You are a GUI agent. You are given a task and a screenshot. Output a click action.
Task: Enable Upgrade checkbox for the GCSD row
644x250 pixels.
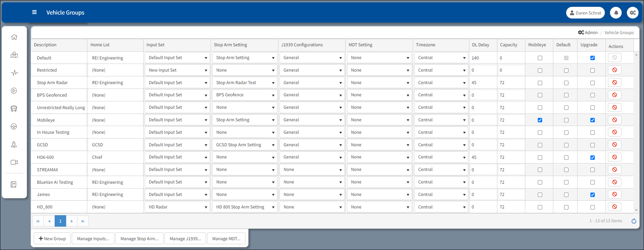point(592,145)
